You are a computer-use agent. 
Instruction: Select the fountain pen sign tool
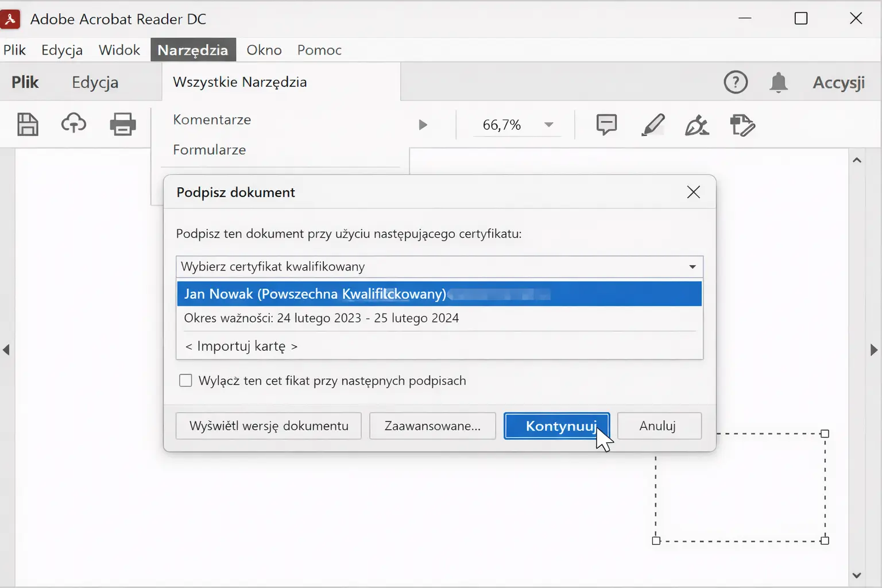pos(697,125)
